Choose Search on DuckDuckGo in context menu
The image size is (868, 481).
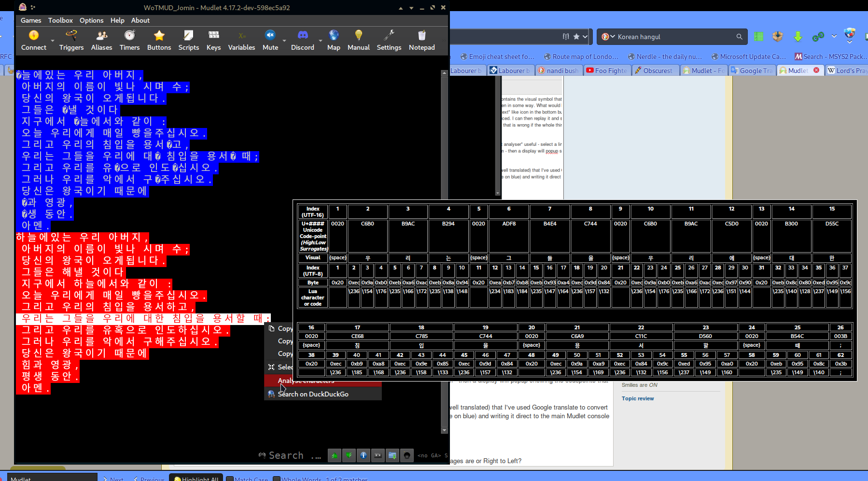pyautogui.click(x=323, y=394)
